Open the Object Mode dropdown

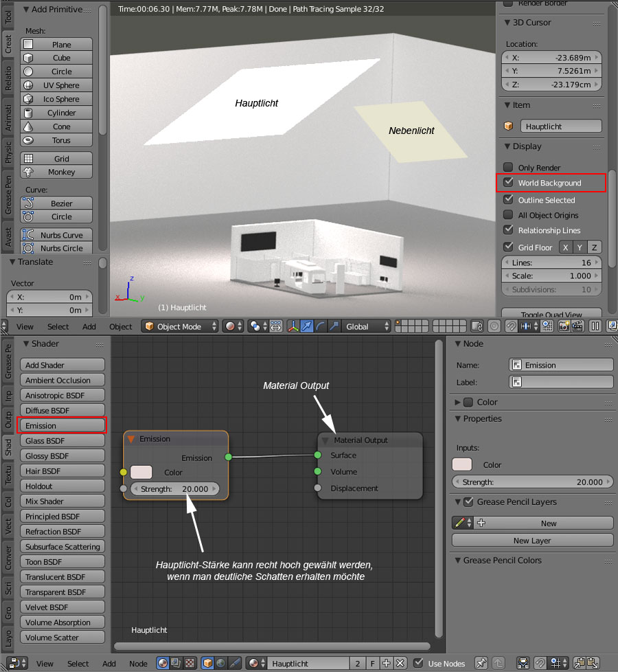pyautogui.click(x=180, y=326)
